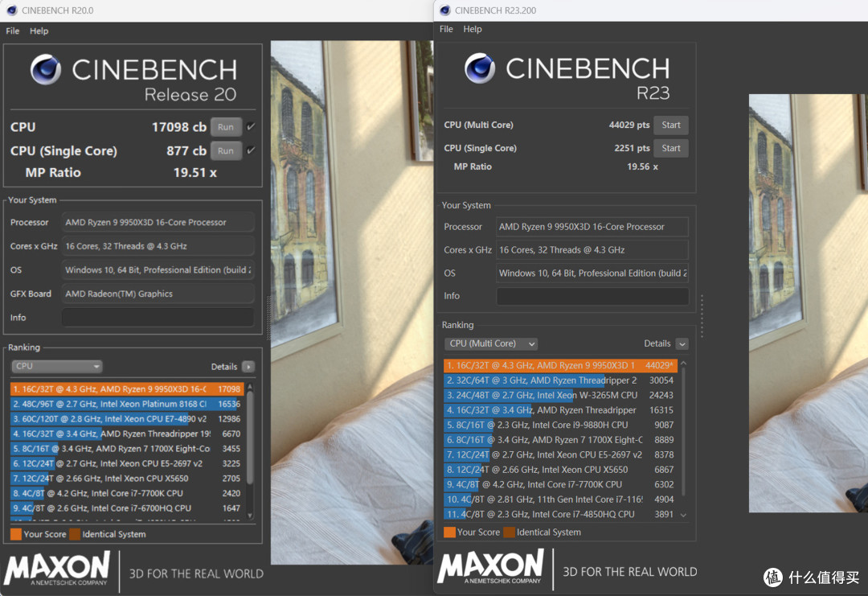Open the File menu in Cinebench R20

coord(13,31)
